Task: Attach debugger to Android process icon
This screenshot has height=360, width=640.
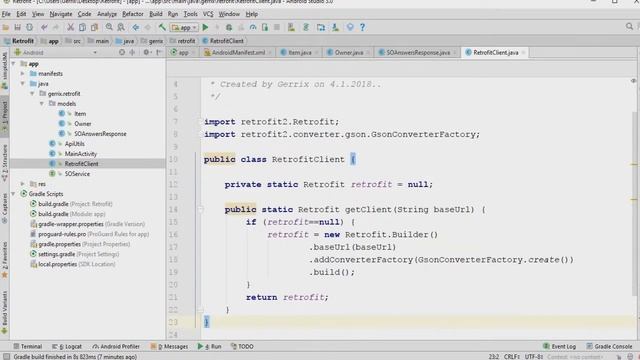Action: tap(265, 27)
